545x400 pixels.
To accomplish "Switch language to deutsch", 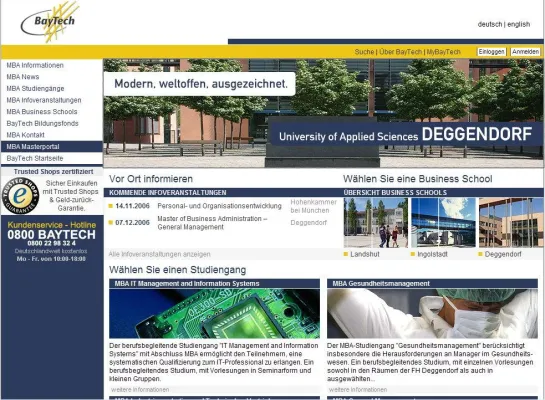I will [x=490, y=24].
